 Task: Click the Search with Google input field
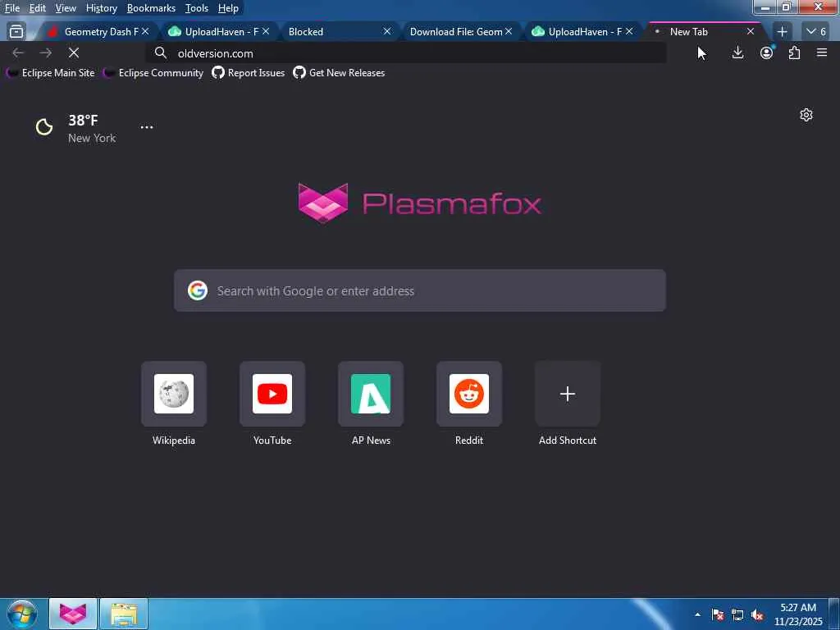pos(420,290)
